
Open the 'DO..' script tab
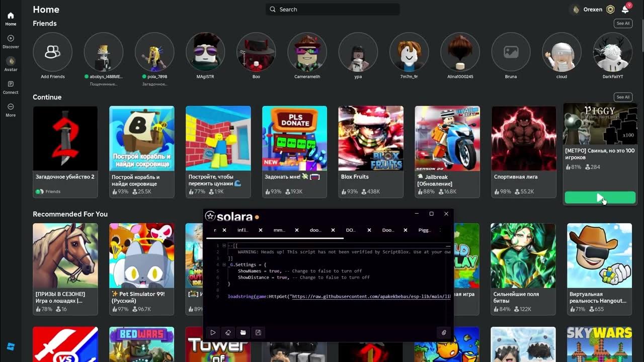(351, 230)
